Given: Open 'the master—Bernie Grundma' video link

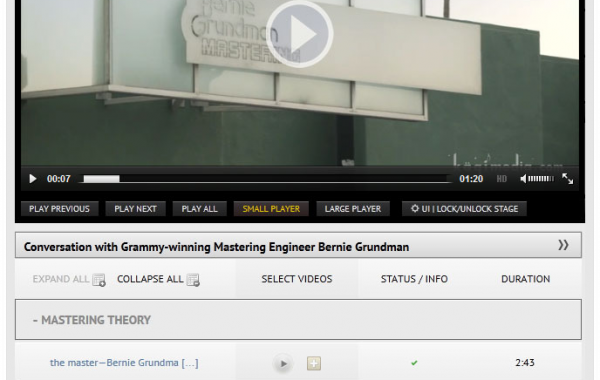Looking at the screenshot, I should (124, 362).
